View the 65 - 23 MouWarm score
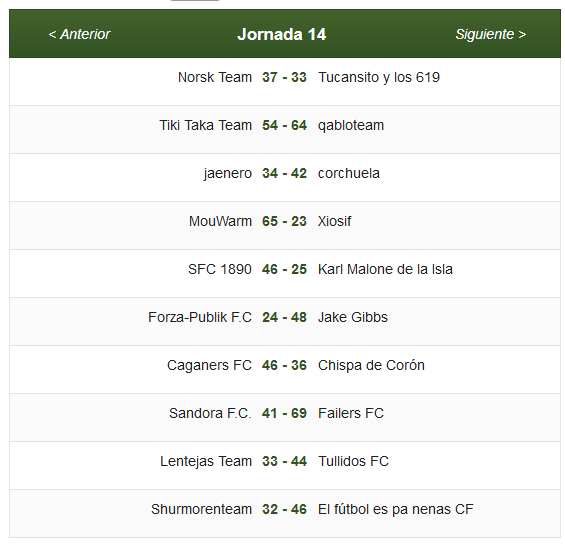The width and height of the screenshot is (565, 544). tap(284, 221)
